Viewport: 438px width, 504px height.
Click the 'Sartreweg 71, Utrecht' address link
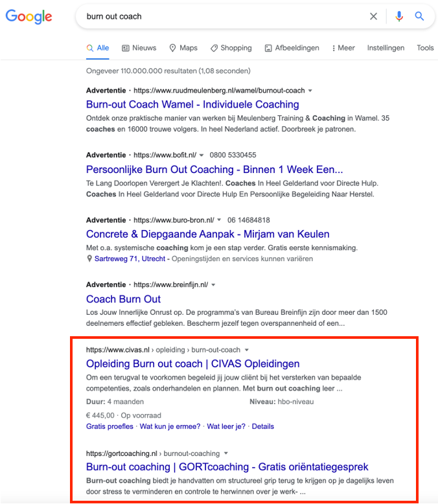(x=130, y=258)
